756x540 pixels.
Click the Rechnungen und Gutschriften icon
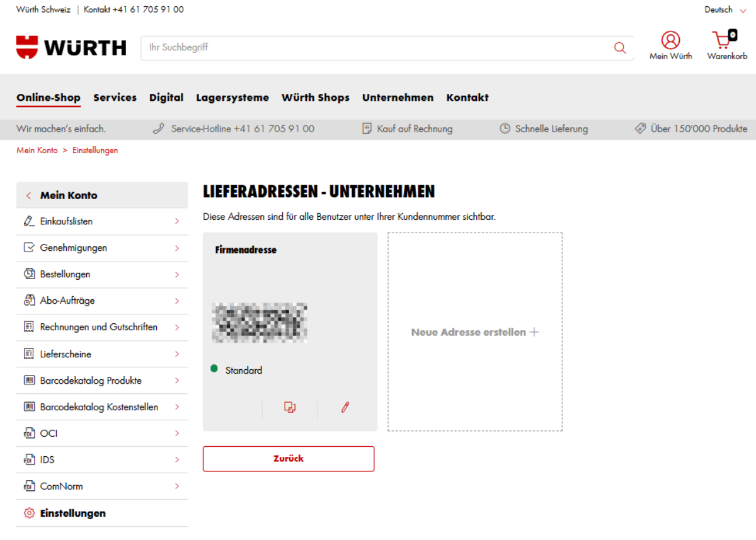point(29,327)
